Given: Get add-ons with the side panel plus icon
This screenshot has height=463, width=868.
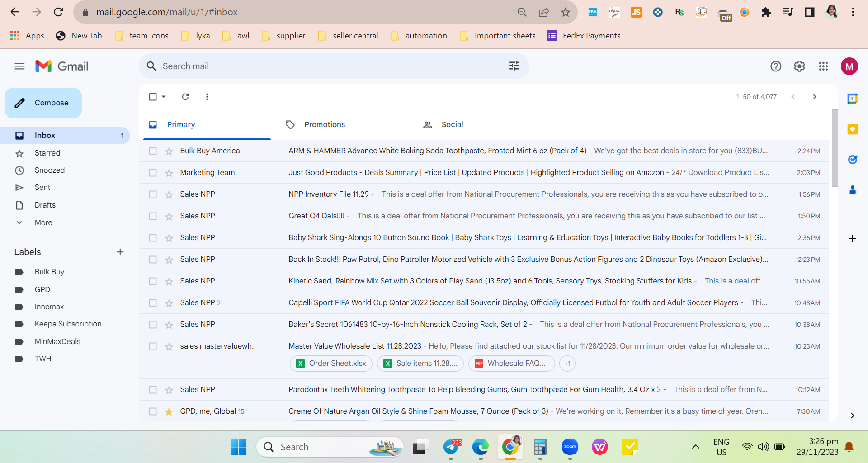Looking at the screenshot, I should (853, 238).
